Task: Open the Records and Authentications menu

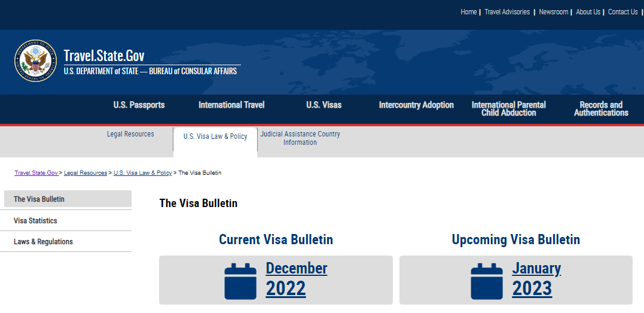Action: pos(601,108)
